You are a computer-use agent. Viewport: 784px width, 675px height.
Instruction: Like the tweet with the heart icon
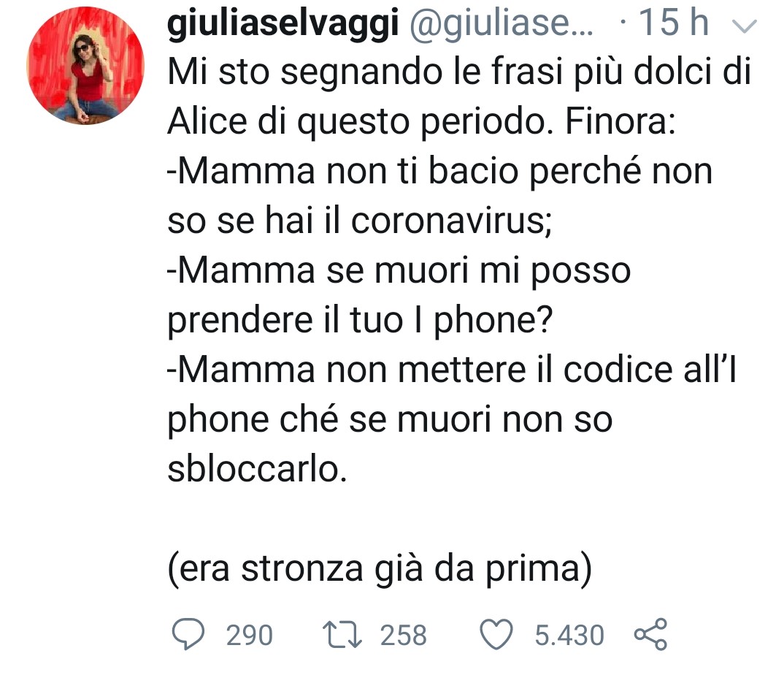496,635
